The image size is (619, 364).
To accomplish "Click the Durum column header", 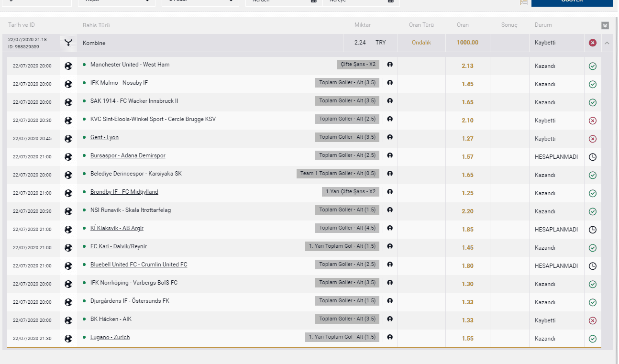I will 543,25.
